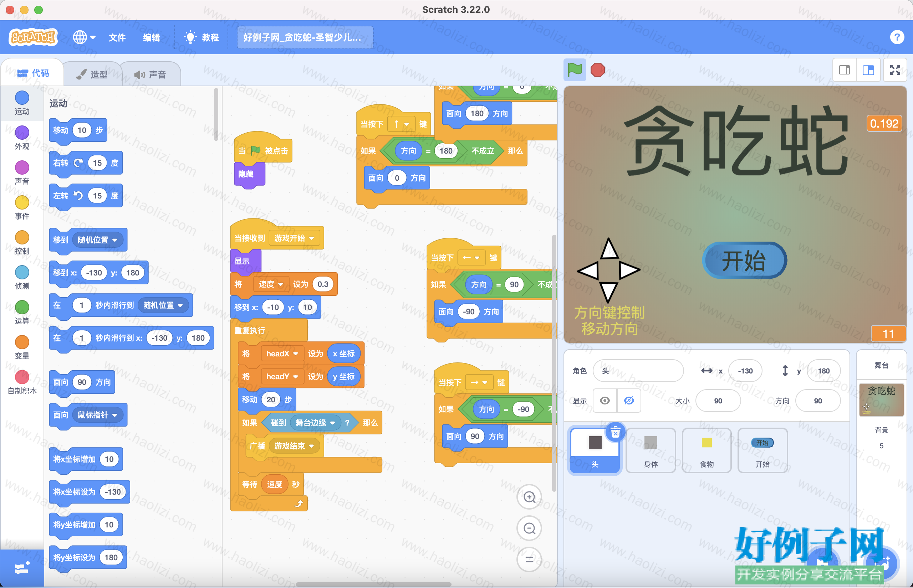This screenshot has height=588, width=913.
Task: Select the 事件 events category
Action: tap(22, 208)
